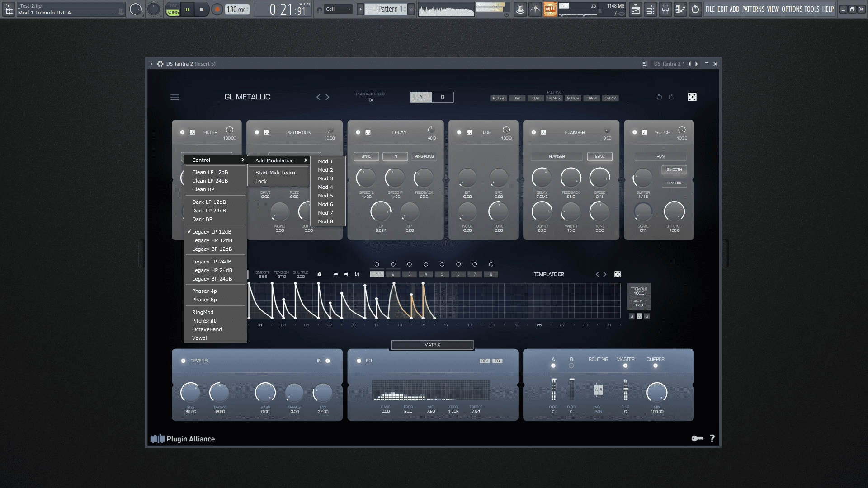Open the MATRIX panel
Screen dimensions: 868x488
tap(432, 345)
